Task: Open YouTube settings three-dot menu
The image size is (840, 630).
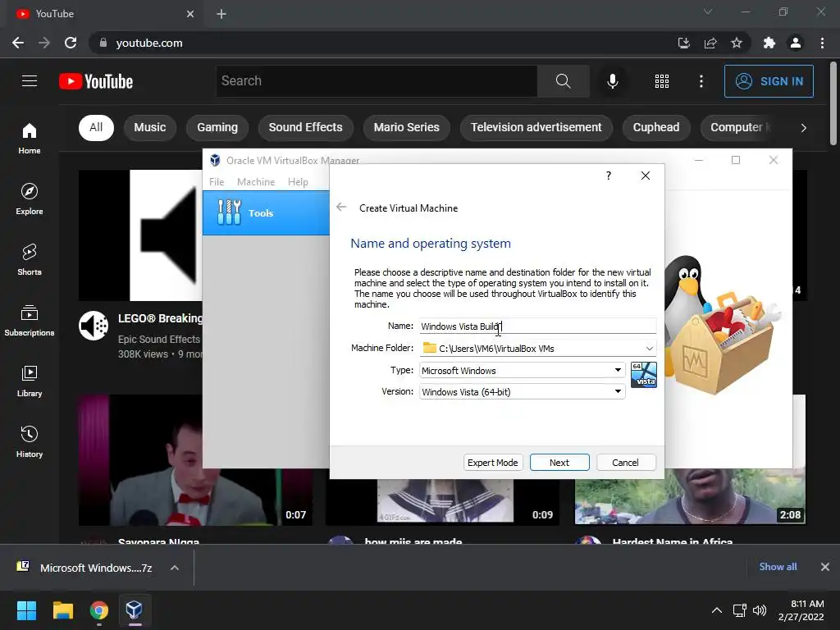Action: tap(701, 81)
